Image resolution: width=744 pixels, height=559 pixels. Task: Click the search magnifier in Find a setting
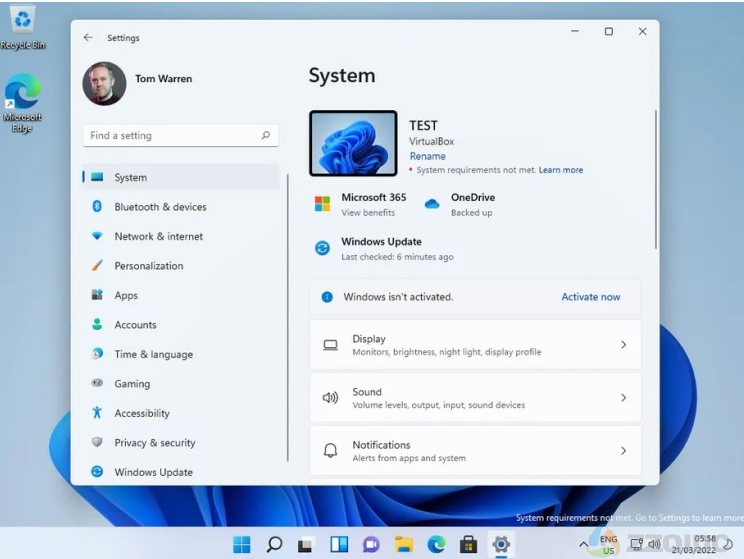click(266, 136)
